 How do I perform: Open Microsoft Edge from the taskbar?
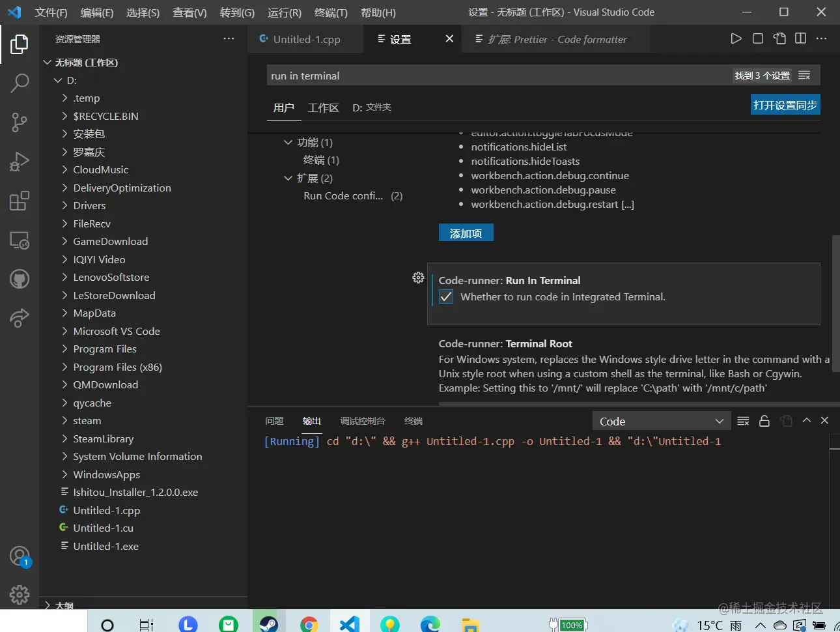430,624
